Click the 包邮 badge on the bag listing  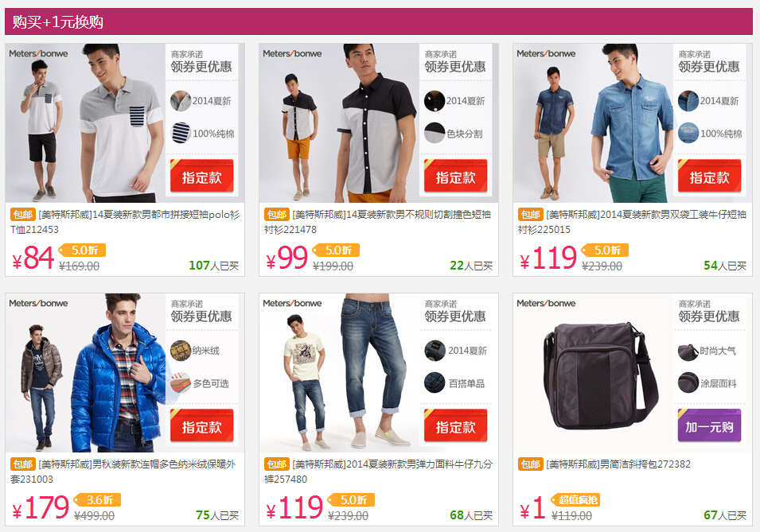530,464
